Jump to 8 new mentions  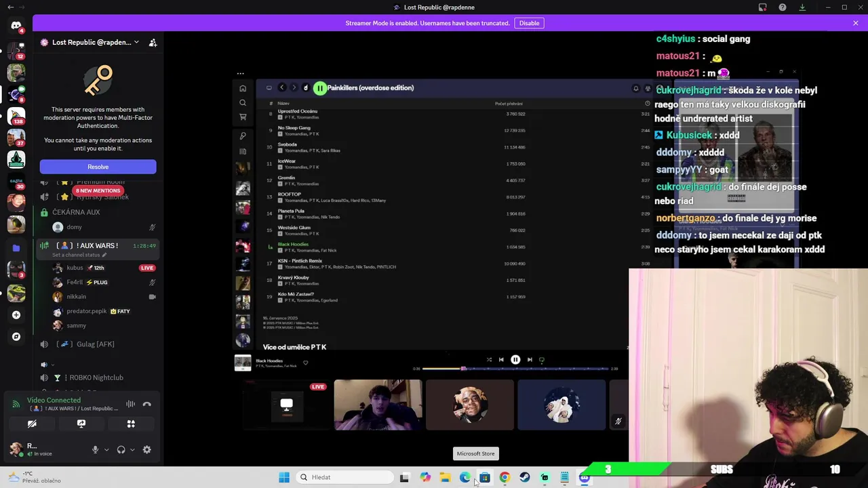pos(98,190)
